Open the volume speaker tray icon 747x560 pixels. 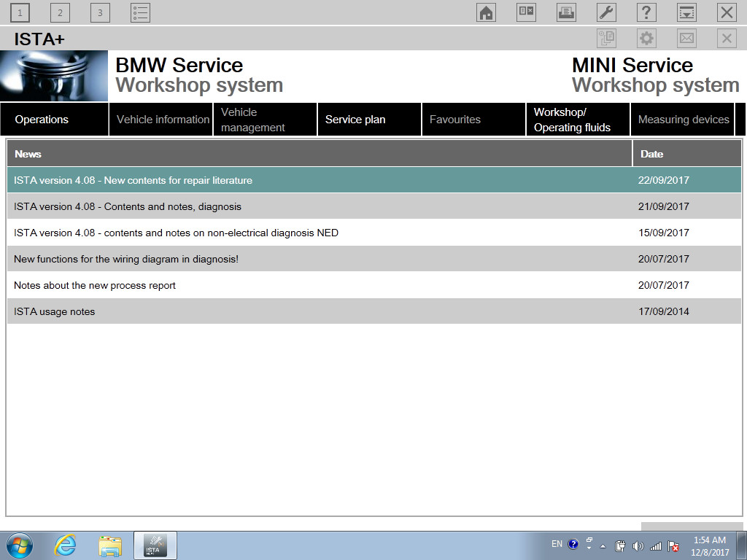tap(638, 546)
